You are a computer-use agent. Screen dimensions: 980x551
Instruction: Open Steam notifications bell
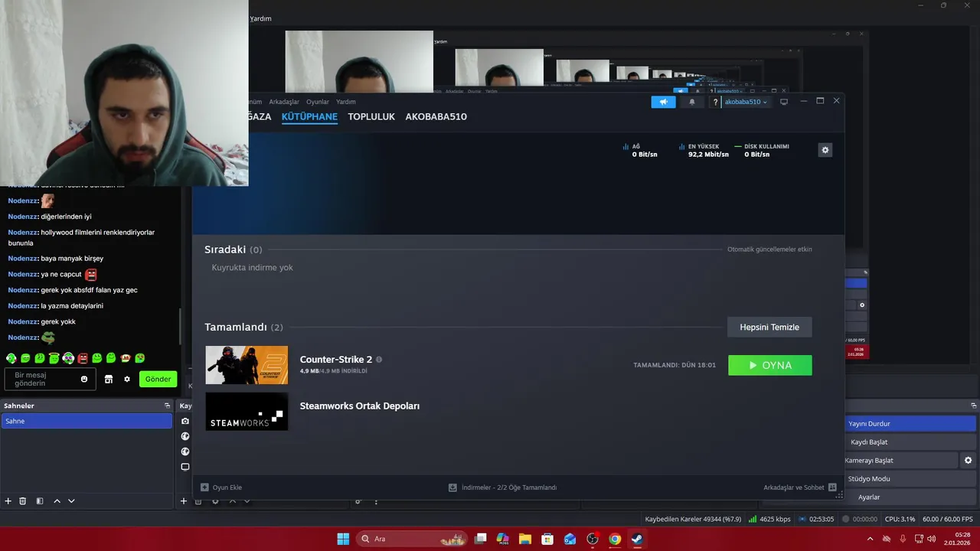692,102
